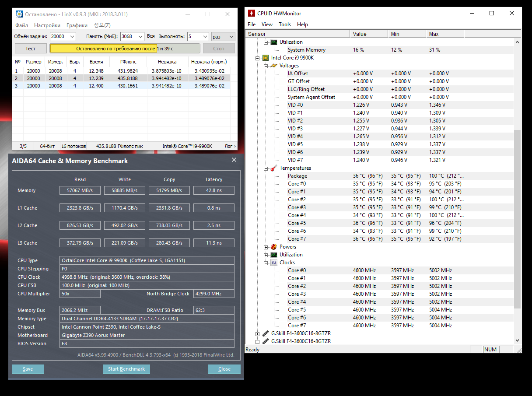Open the Tools menu in HWMonitor
This screenshot has height=396, width=532.
pos(285,25)
